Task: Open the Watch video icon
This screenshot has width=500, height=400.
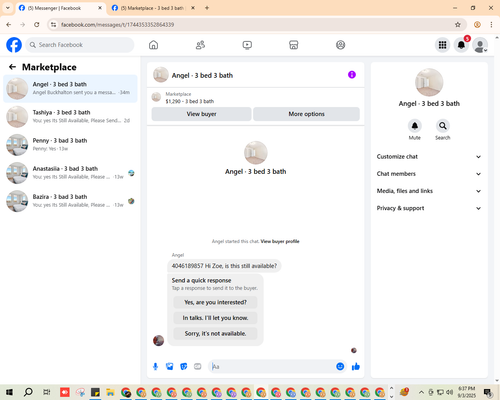Action: (x=247, y=45)
